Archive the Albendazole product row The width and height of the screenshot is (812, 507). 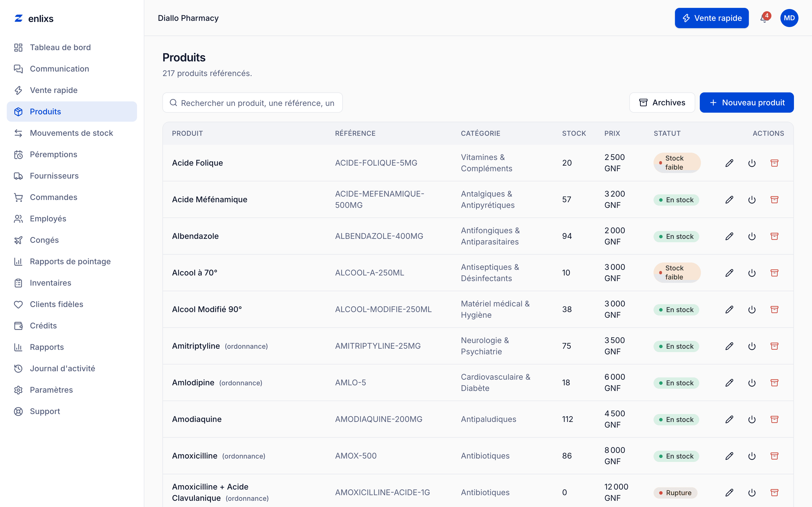coord(775,236)
